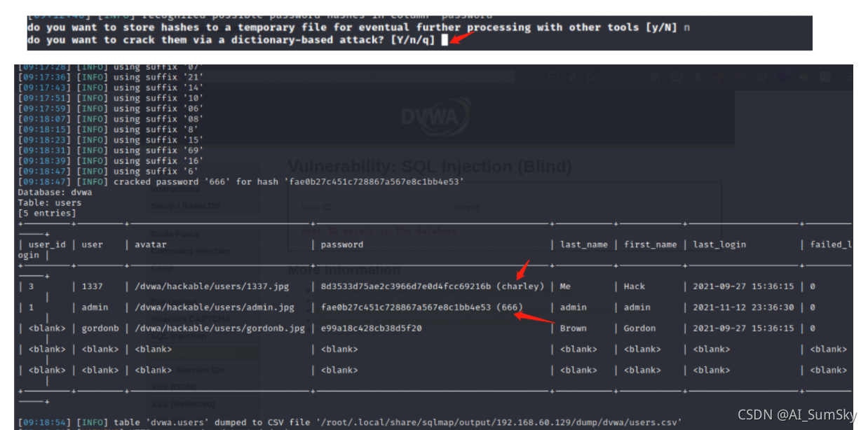Select last name 'Me' in 1337 row
Screen dimensions: 868x430
click(x=566, y=286)
